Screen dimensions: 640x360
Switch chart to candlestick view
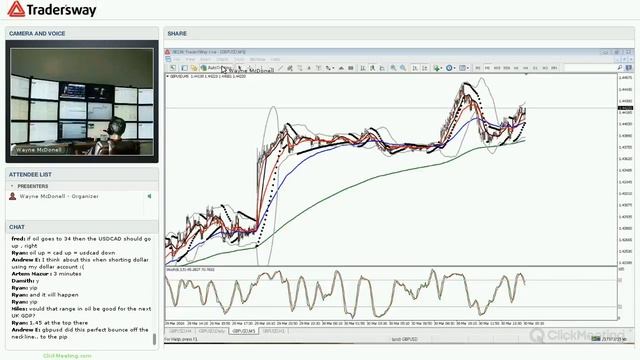tap(373, 68)
